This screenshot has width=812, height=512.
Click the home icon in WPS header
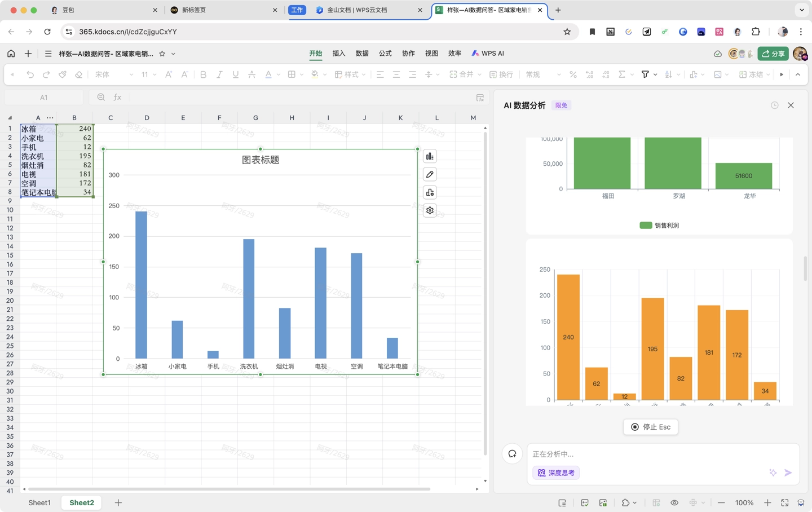[x=11, y=54]
